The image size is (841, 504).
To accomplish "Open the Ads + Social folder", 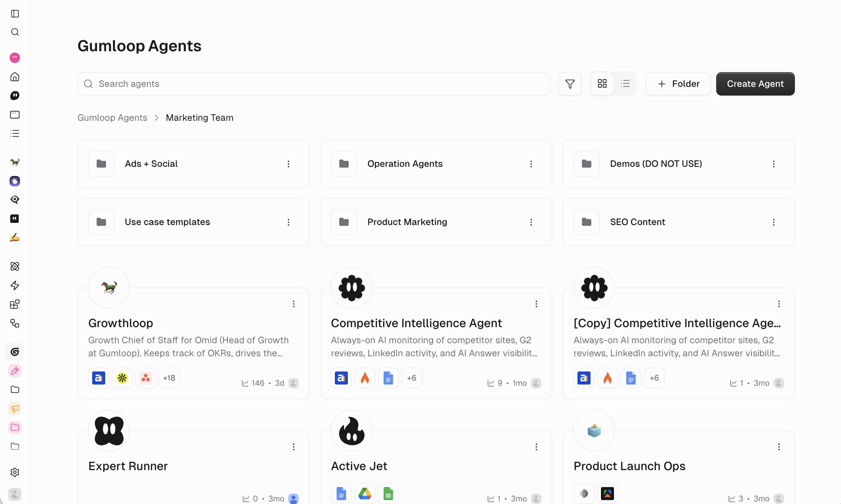I will (x=194, y=164).
